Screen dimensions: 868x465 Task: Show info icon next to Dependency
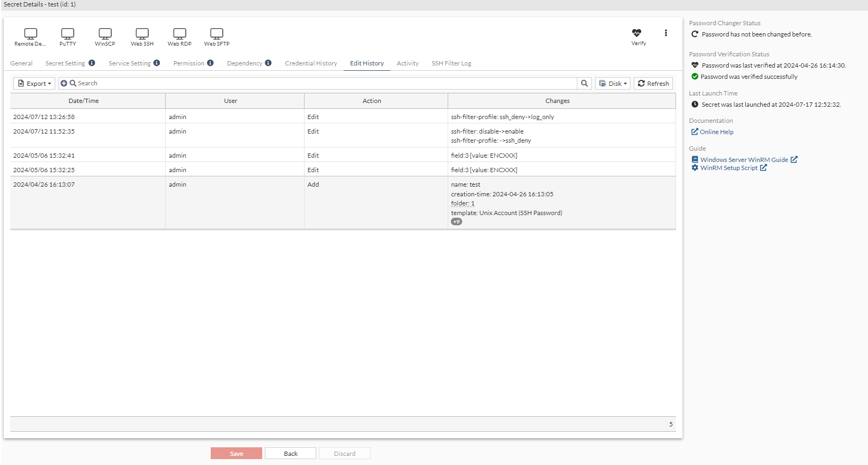[x=268, y=63]
